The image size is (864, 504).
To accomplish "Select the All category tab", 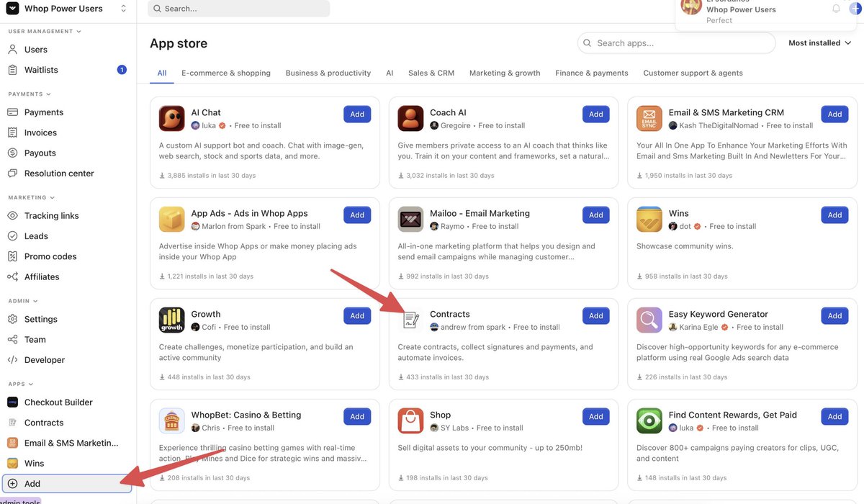I will (162, 73).
